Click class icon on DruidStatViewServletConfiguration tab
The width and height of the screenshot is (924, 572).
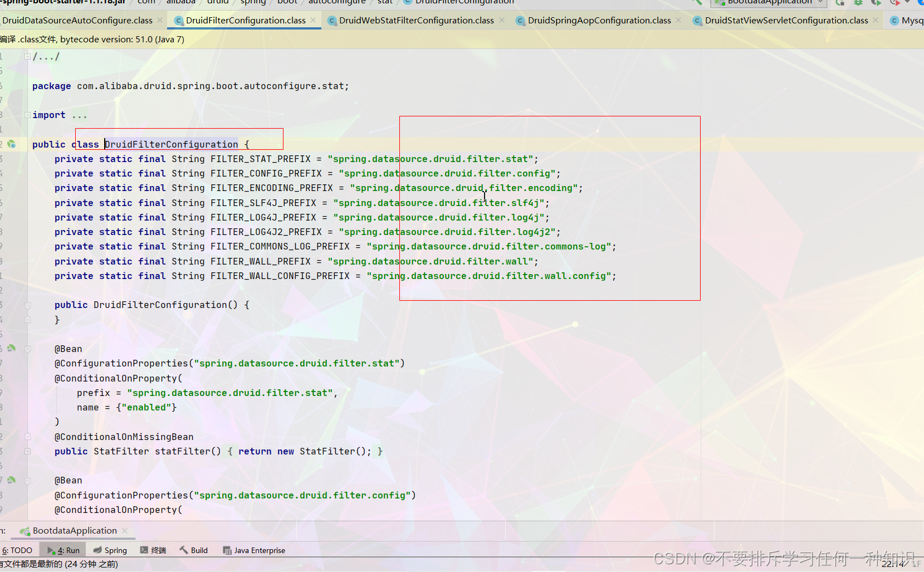(697, 21)
